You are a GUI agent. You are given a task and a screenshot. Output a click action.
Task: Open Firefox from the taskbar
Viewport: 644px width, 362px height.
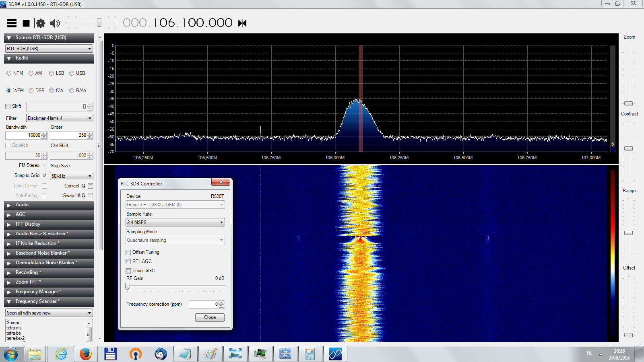[x=86, y=354]
